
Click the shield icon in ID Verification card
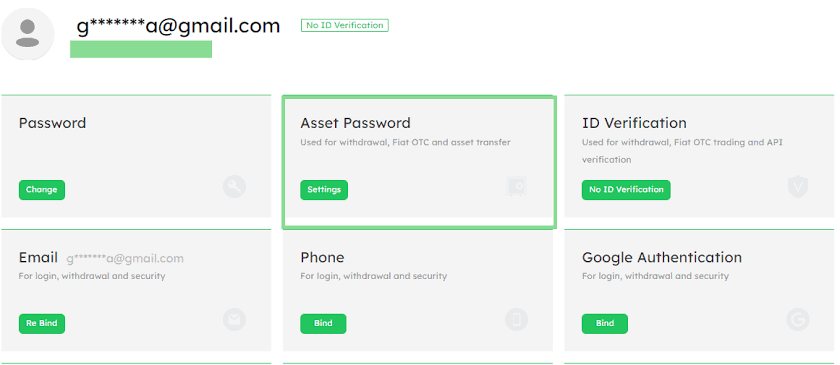(798, 187)
